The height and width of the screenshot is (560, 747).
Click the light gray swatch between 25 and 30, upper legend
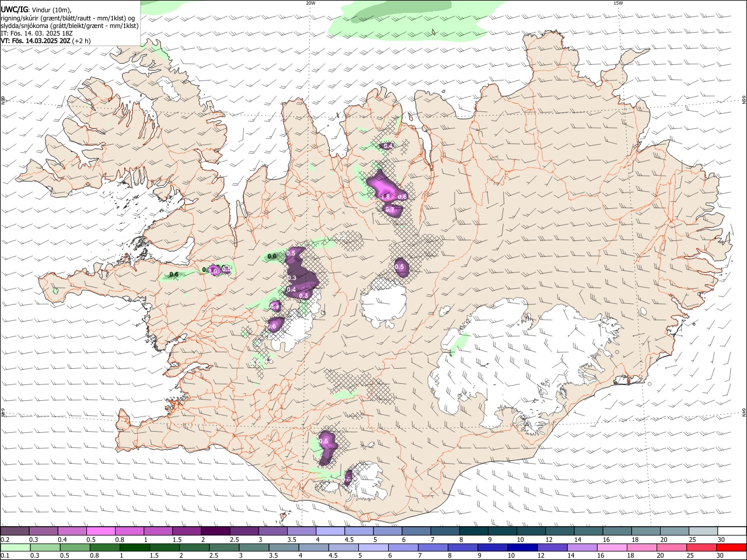tap(703, 531)
